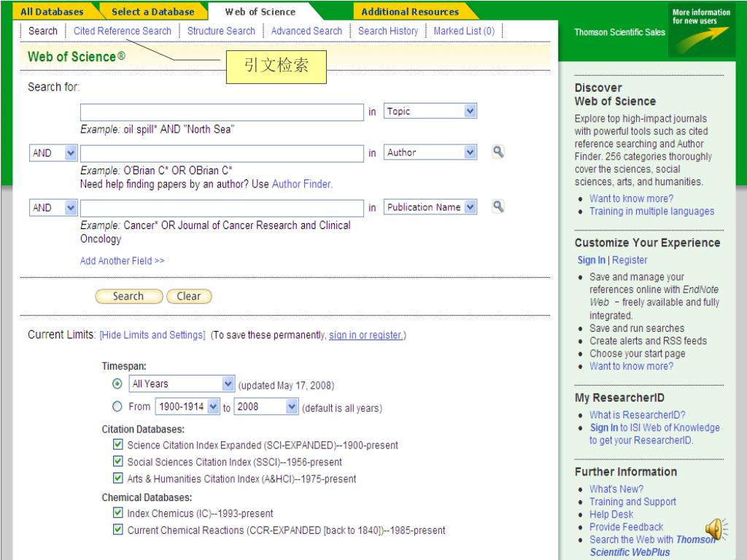Go to Advanced Search
The image size is (747, 560).
306,31
